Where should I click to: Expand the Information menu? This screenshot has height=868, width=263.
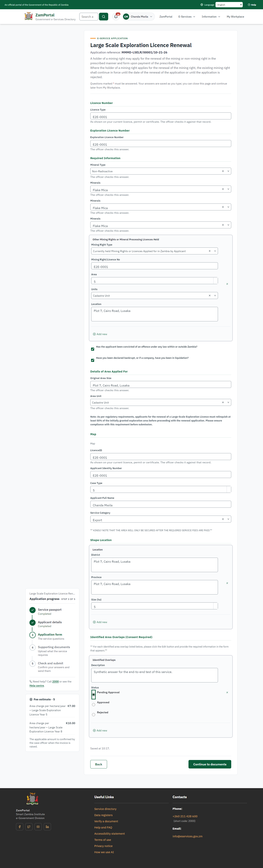tap(211, 17)
